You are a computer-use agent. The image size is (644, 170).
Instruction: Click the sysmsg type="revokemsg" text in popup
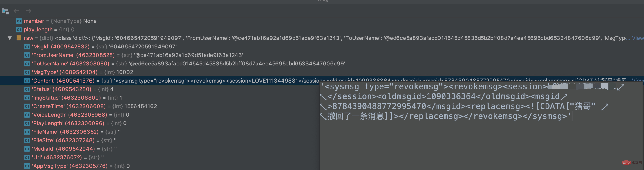point(386,87)
